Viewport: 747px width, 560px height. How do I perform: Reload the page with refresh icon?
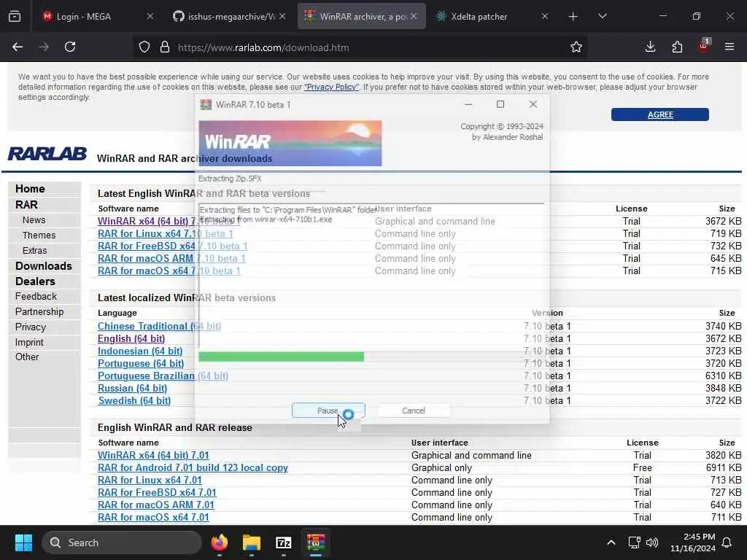(70, 47)
